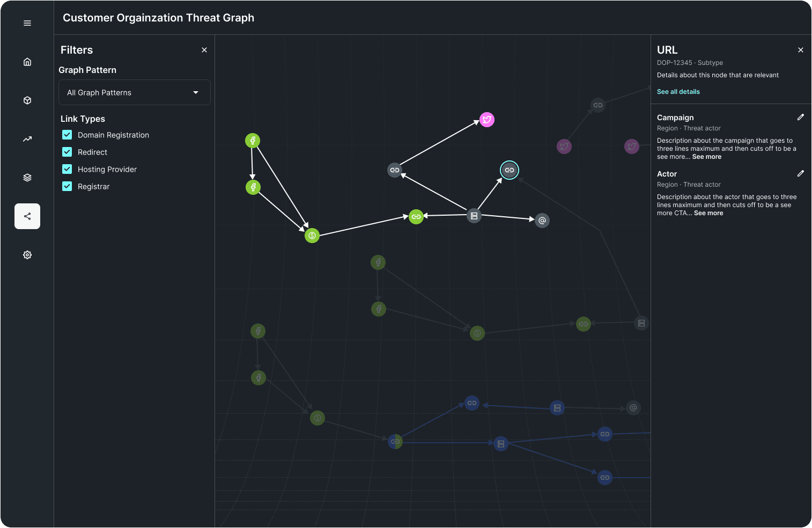Uncheck the Domain Registration checkbox
This screenshot has height=528, width=812.
(x=67, y=135)
